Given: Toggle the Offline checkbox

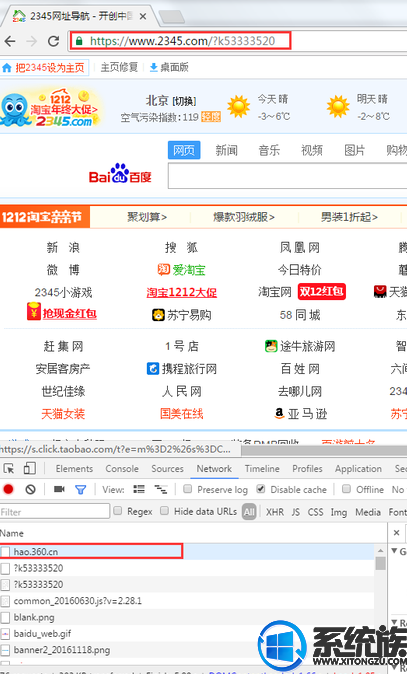Looking at the screenshot, I should click(346, 489).
